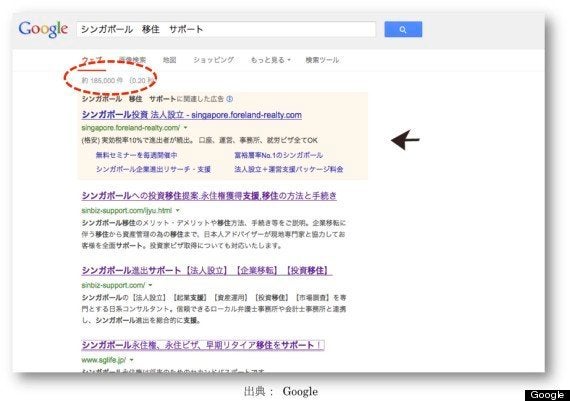Click the blue magnifier search button
570x401 pixels.
(403, 29)
